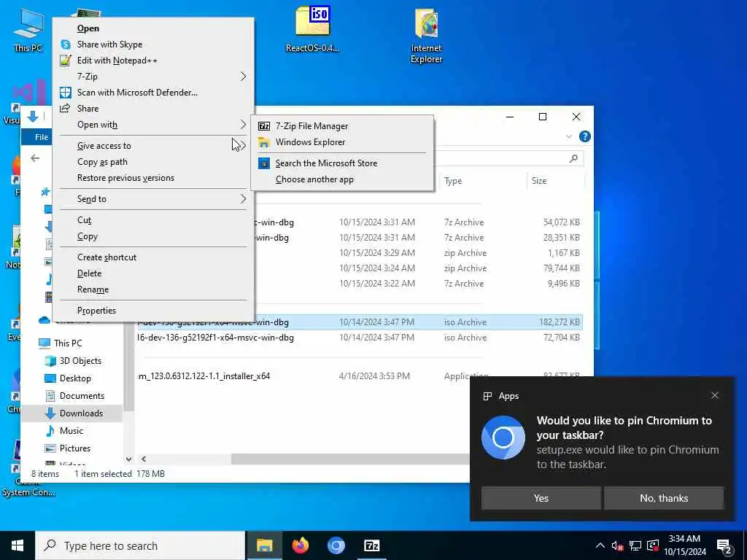747x560 pixels.
Task: Expand the Explorer ribbon chevron
Action: click(569, 136)
